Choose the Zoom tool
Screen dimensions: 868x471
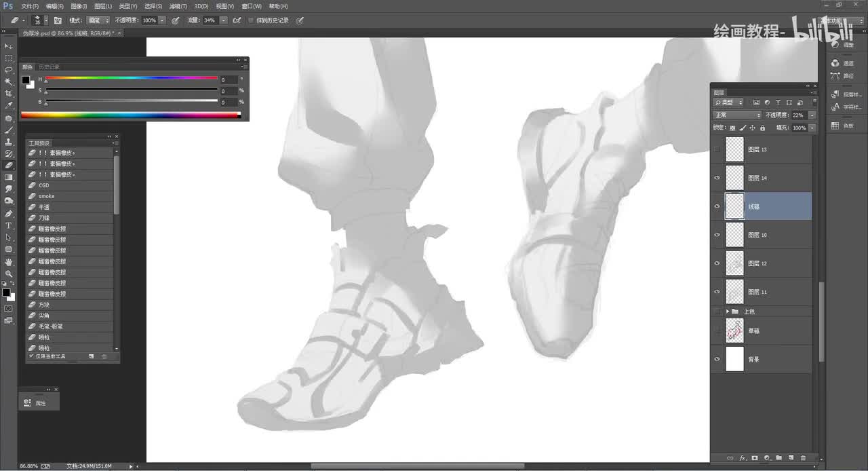[x=9, y=274]
